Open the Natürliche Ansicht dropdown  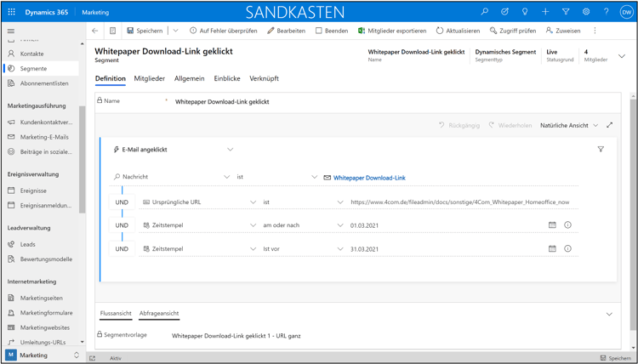tap(569, 126)
